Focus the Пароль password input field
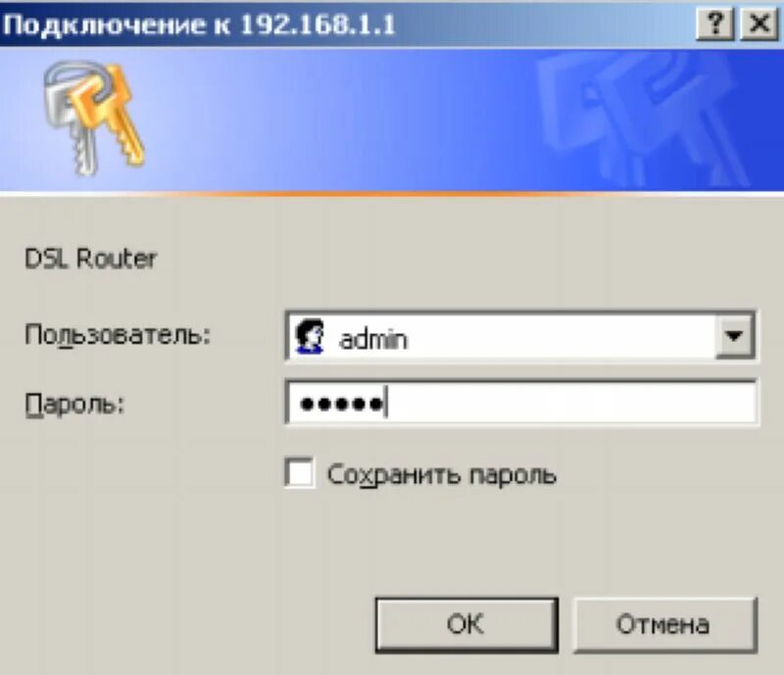 [521, 403]
